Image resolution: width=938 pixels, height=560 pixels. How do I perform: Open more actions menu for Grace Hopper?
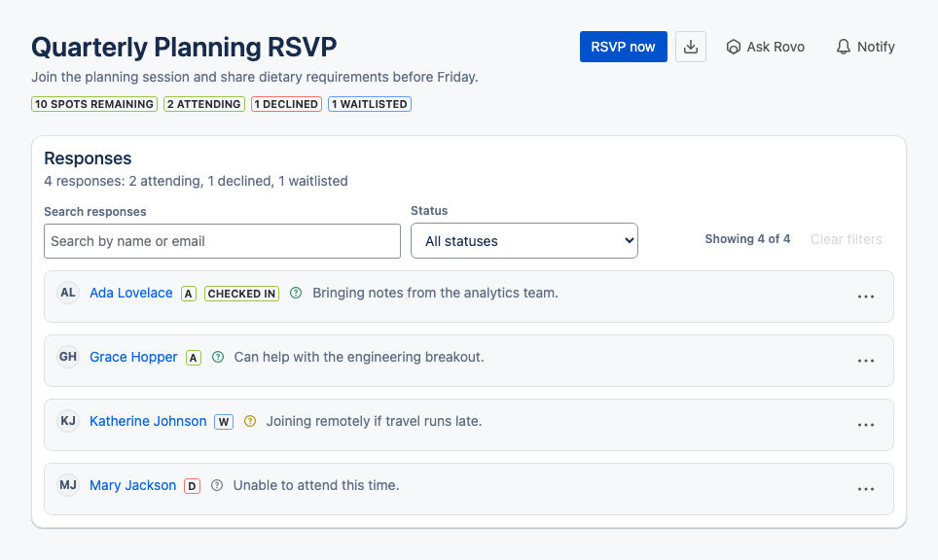866,361
